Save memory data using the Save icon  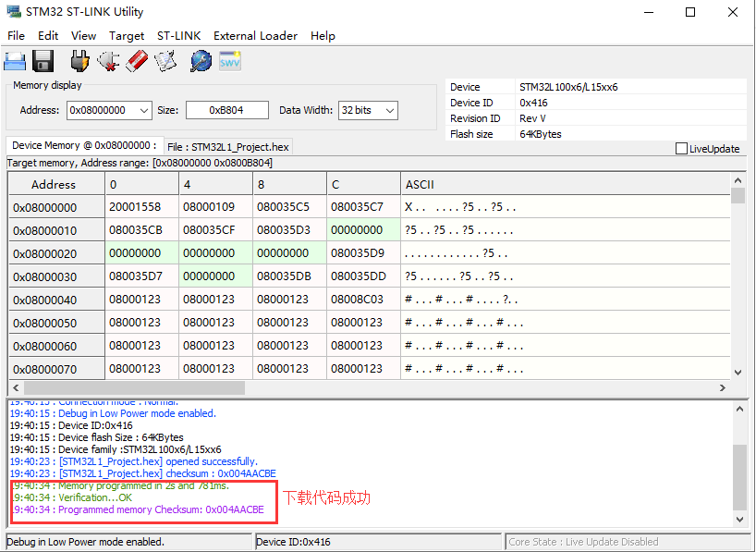tap(42, 60)
